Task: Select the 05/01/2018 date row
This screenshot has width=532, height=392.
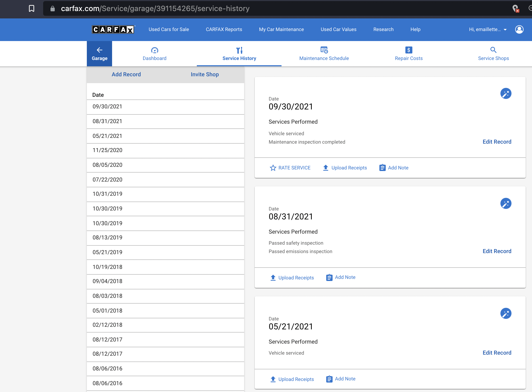Action: (x=165, y=311)
